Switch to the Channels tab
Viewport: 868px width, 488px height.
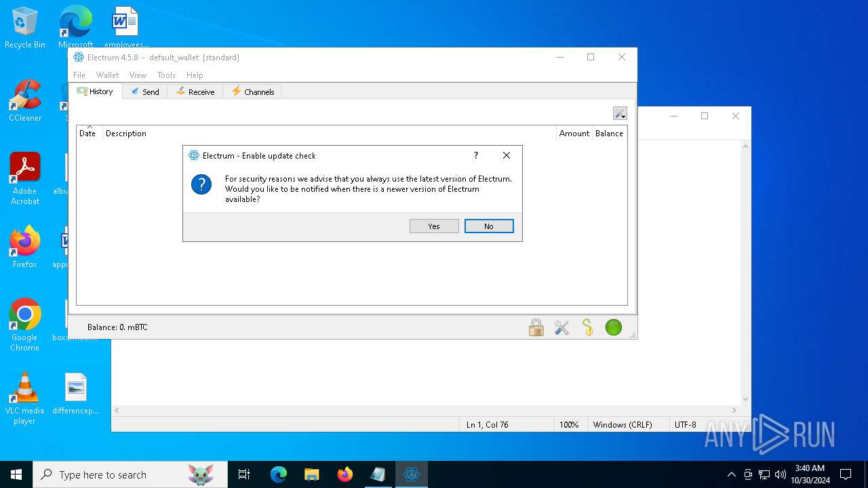(x=252, y=92)
